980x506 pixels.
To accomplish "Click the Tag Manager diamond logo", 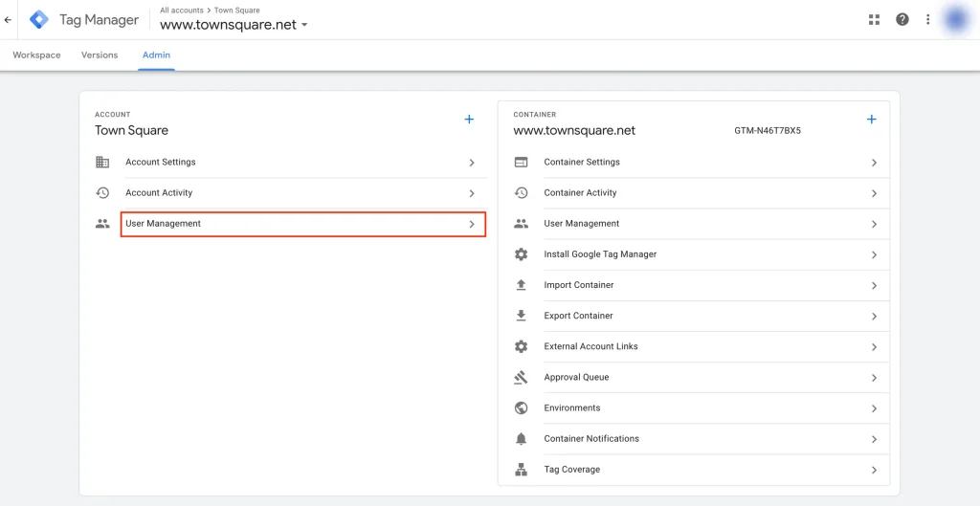I will [x=39, y=19].
